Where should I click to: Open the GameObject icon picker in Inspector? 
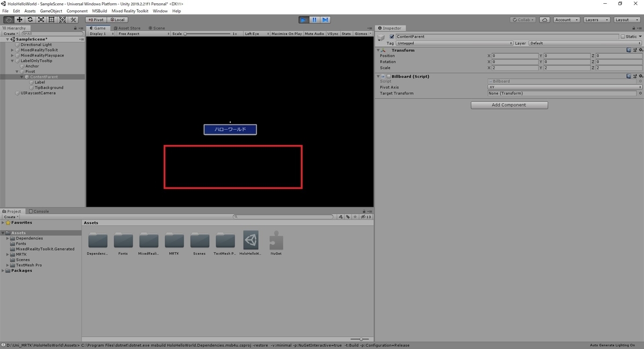coord(382,37)
